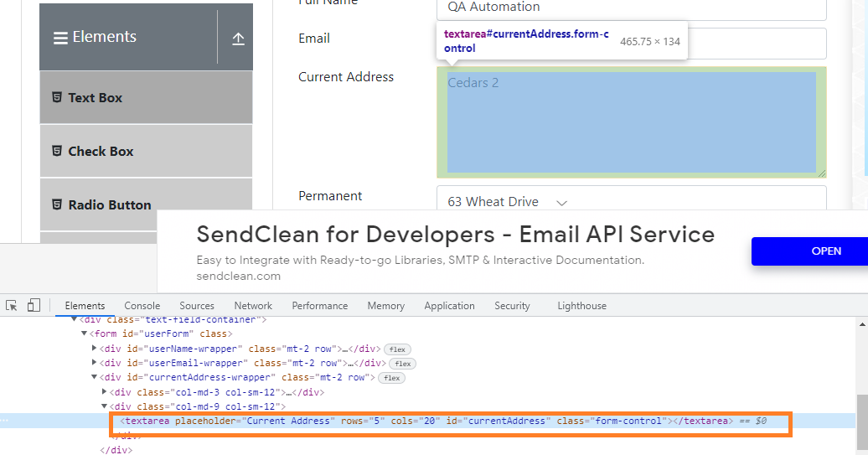Viewport: 868px width, 455px height.
Task: Click the sendclean.com ad link
Action: 238,276
